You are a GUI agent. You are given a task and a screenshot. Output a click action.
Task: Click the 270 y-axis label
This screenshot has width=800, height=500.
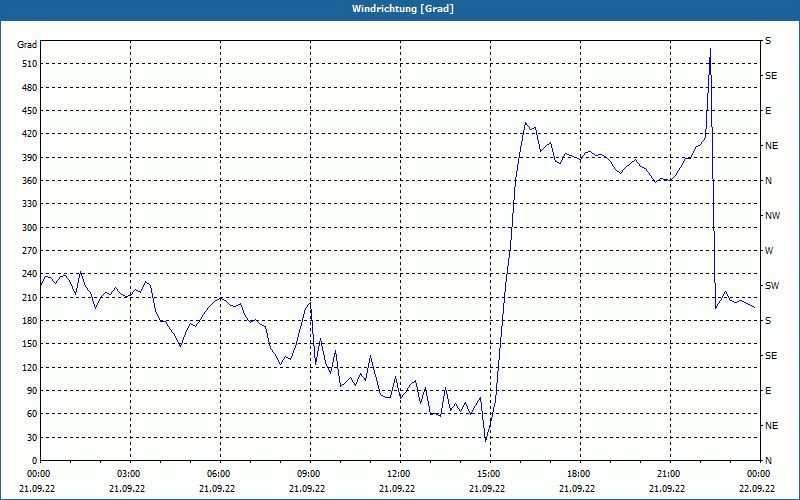(x=29, y=251)
